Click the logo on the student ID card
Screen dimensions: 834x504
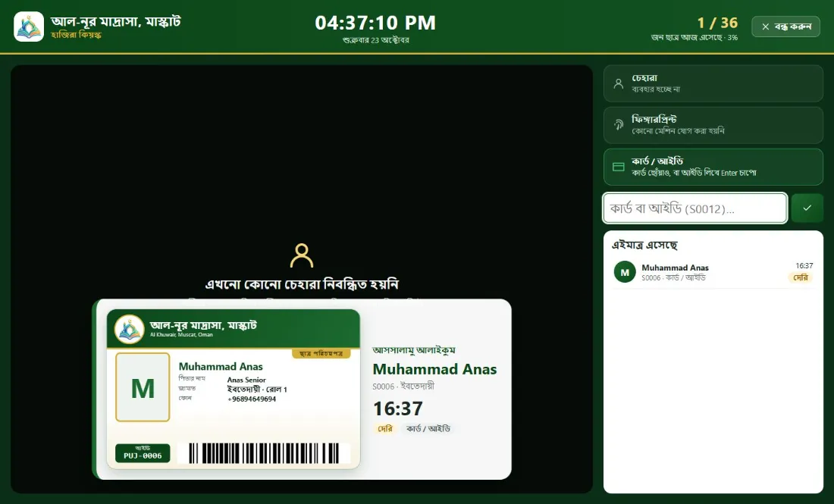[x=129, y=329]
